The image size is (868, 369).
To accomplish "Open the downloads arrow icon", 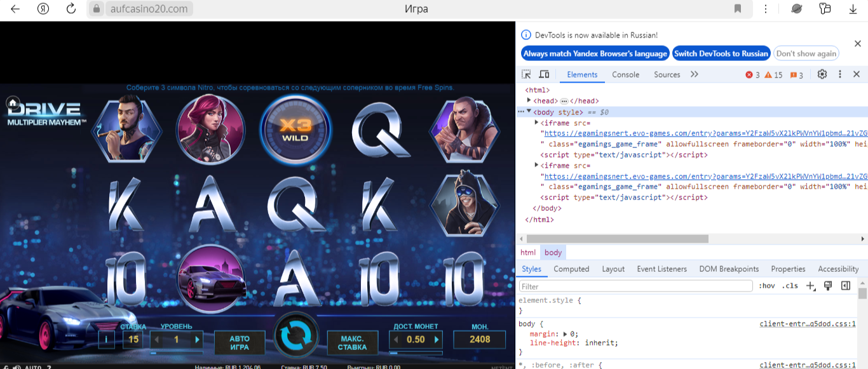I will tap(853, 9).
